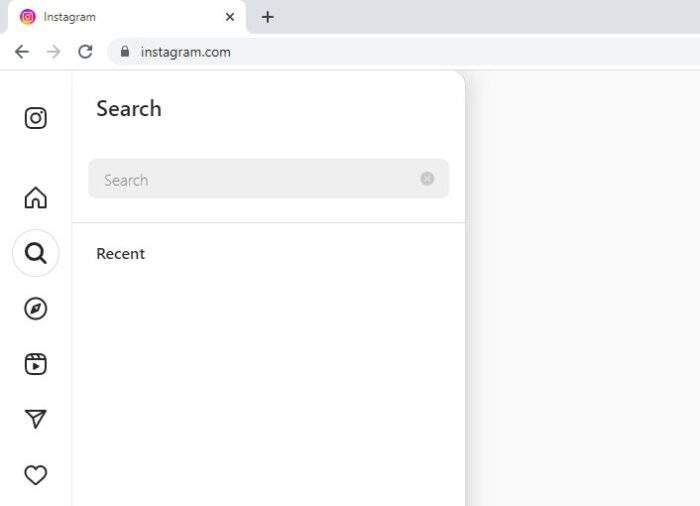700x506 pixels.
Task: Open the Reels video icon
Action: click(x=36, y=364)
